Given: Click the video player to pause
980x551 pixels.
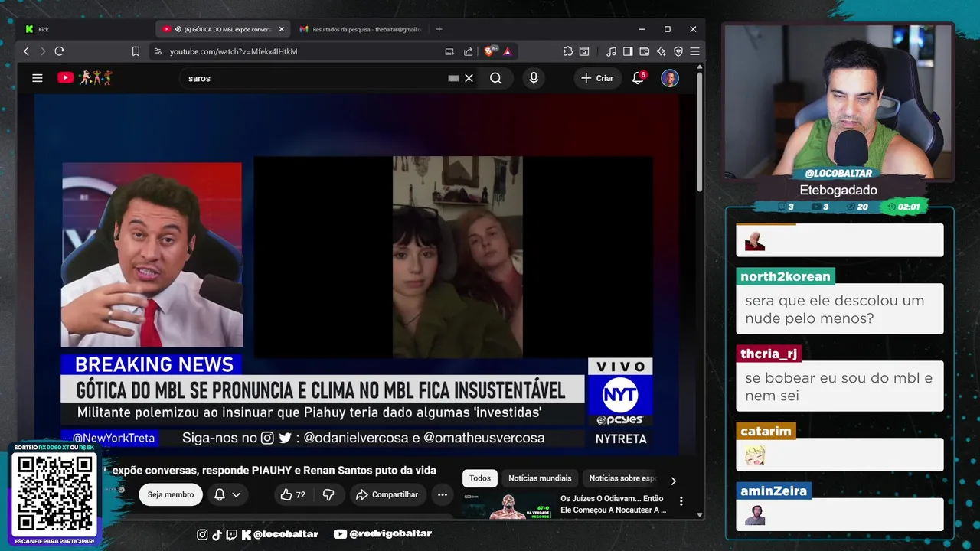Looking at the screenshot, I should pos(357,275).
